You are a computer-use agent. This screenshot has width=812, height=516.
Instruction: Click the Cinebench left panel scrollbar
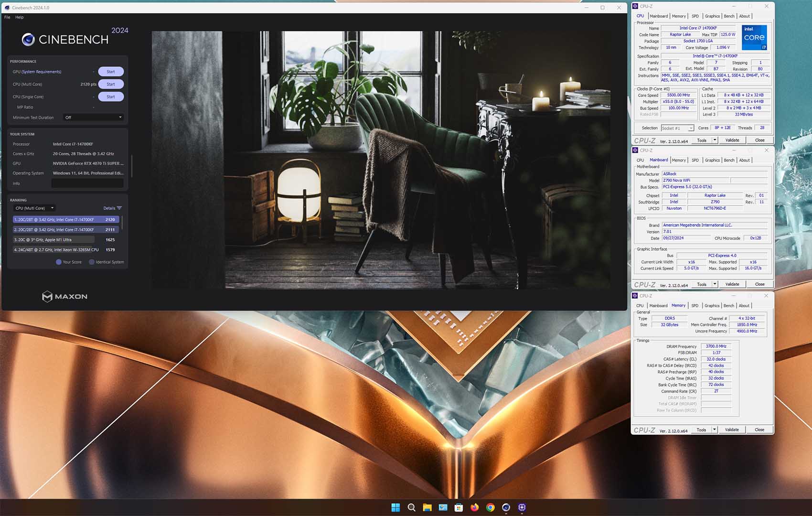(x=131, y=166)
